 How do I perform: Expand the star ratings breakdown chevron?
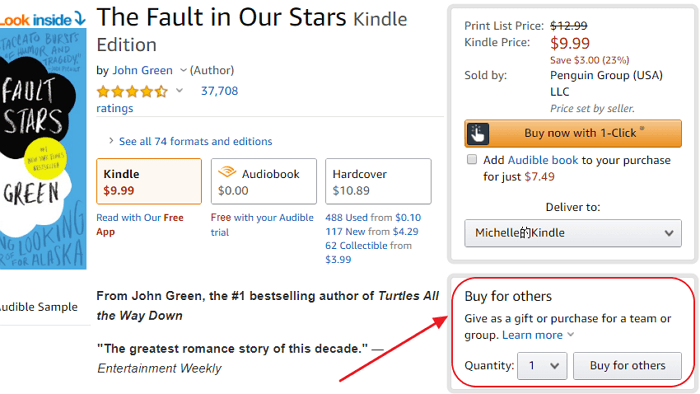click(179, 91)
